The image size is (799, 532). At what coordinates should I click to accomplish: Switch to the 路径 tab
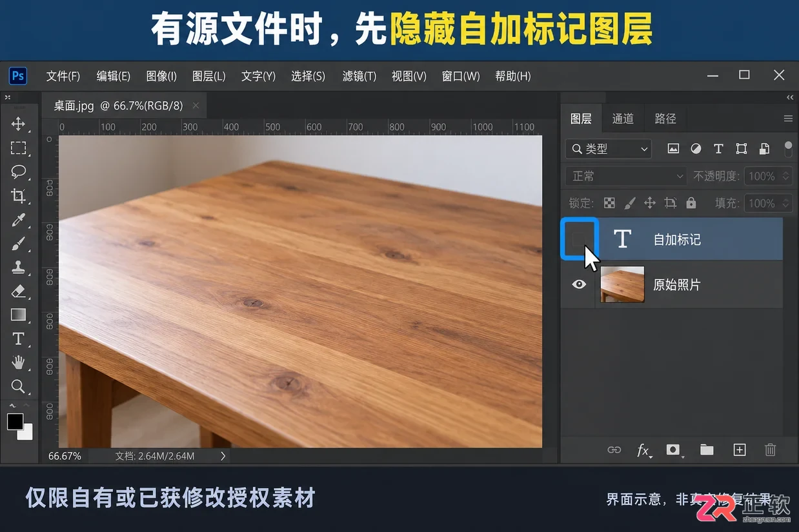665,119
